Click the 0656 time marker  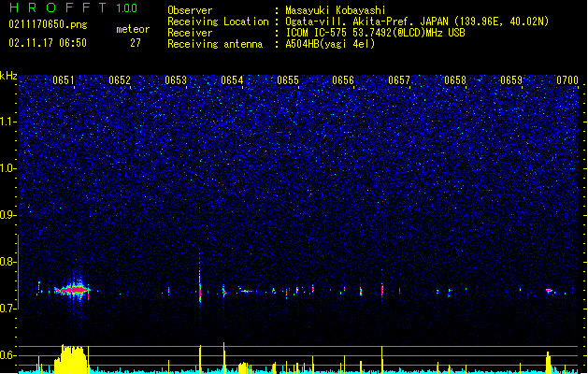(x=343, y=80)
